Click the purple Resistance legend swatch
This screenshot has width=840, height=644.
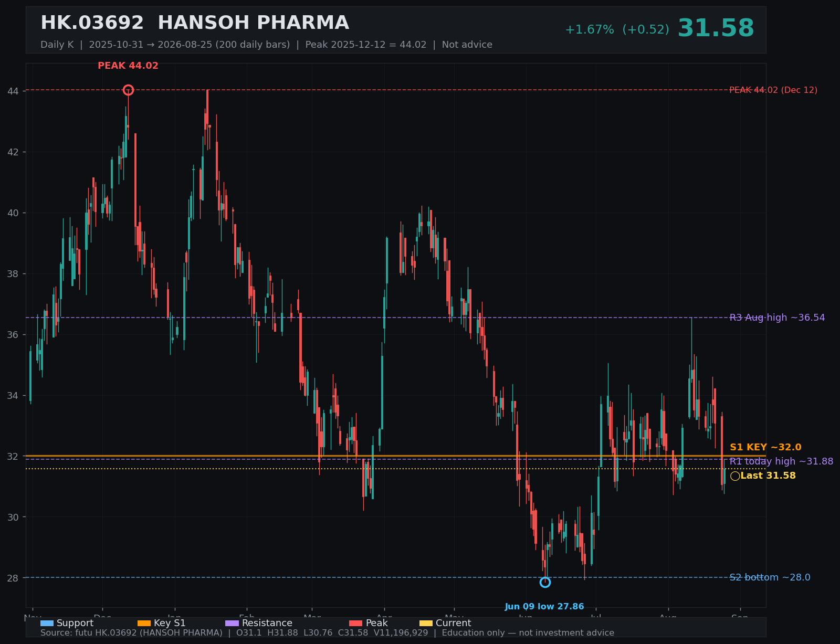[x=232, y=624]
